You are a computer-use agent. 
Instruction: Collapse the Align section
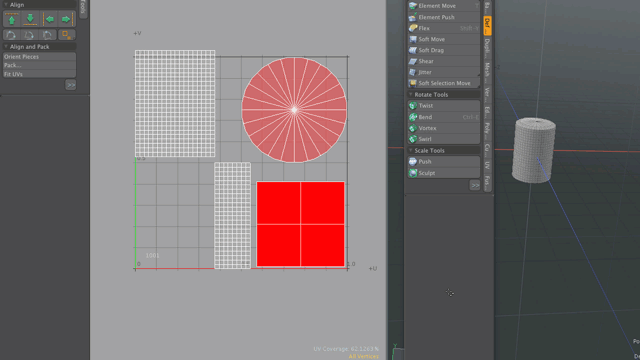(6, 5)
